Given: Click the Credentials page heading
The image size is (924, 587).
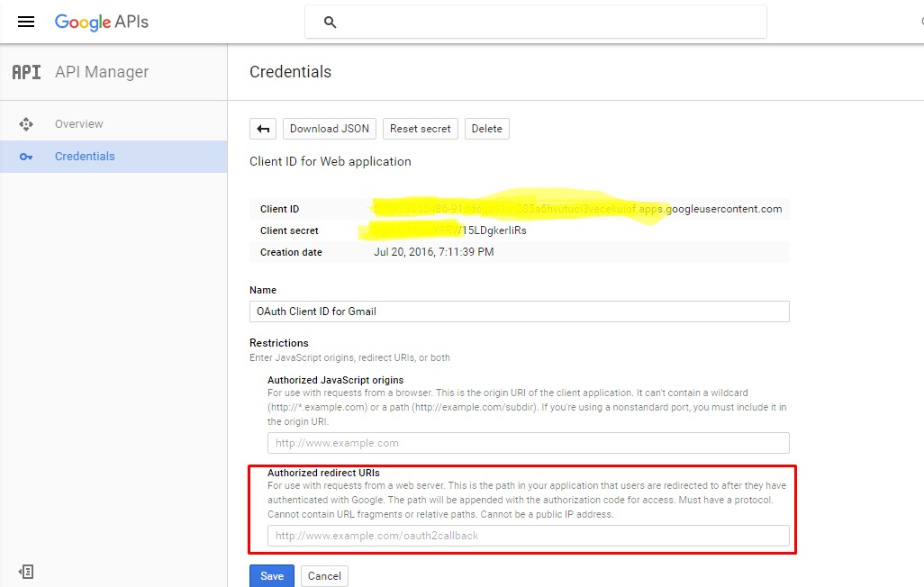Looking at the screenshot, I should (x=291, y=72).
